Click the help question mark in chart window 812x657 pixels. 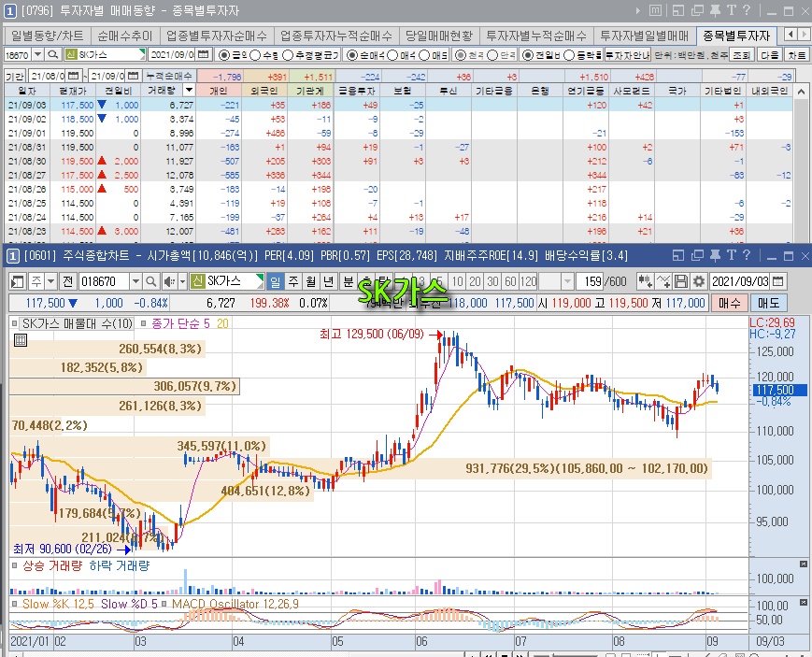tap(747, 255)
